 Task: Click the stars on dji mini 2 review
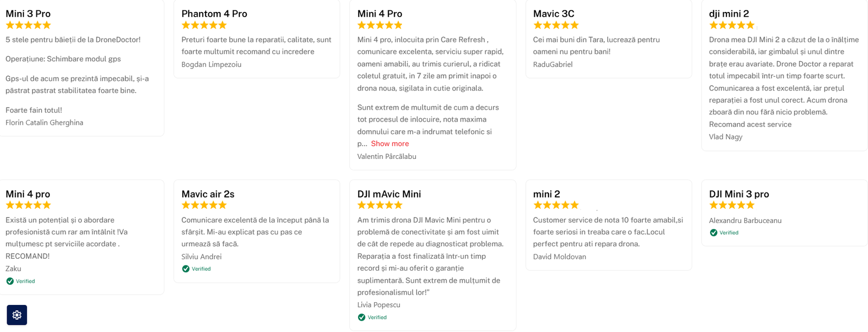[732, 25]
